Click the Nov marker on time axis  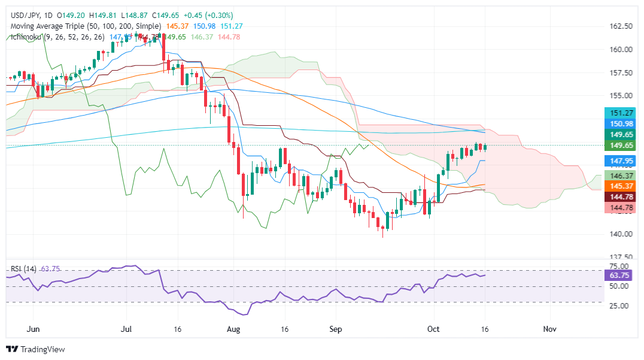click(x=549, y=329)
